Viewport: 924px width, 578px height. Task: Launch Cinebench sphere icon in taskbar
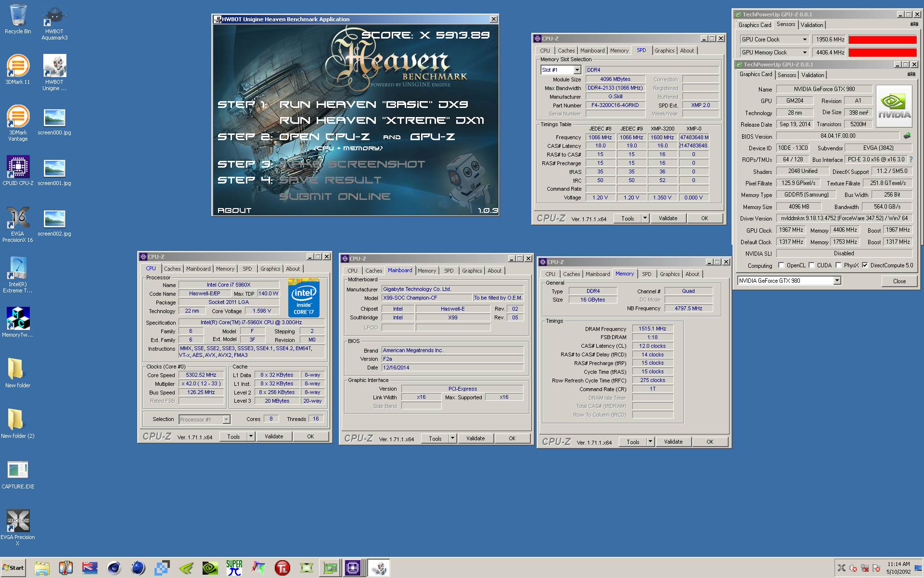pyautogui.click(x=114, y=568)
